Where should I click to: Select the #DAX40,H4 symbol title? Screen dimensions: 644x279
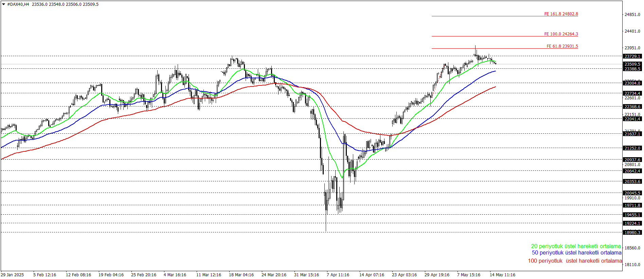coord(18,4)
